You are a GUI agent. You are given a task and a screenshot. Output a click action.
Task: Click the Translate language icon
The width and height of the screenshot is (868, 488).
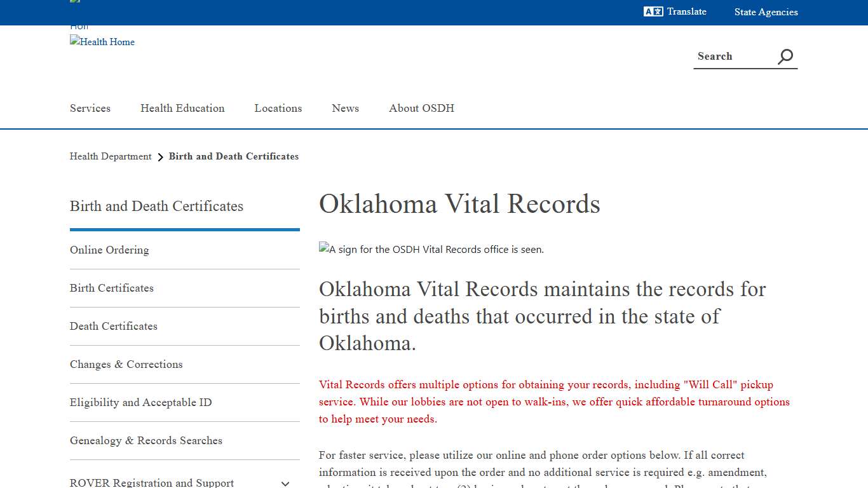pyautogui.click(x=653, y=11)
